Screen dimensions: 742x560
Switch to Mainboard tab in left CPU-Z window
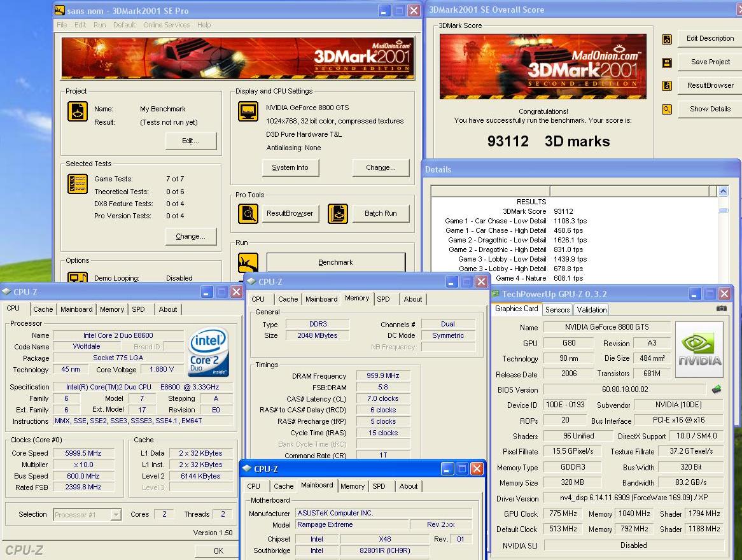76,309
